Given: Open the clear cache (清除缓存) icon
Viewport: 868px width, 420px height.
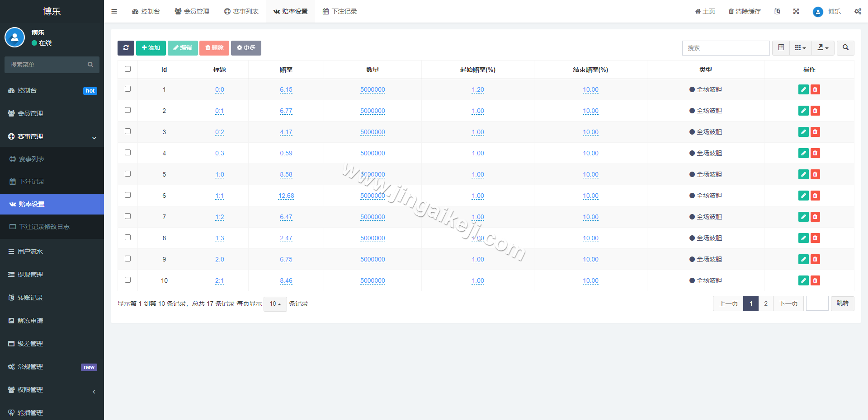Looking at the screenshot, I should click(744, 11).
